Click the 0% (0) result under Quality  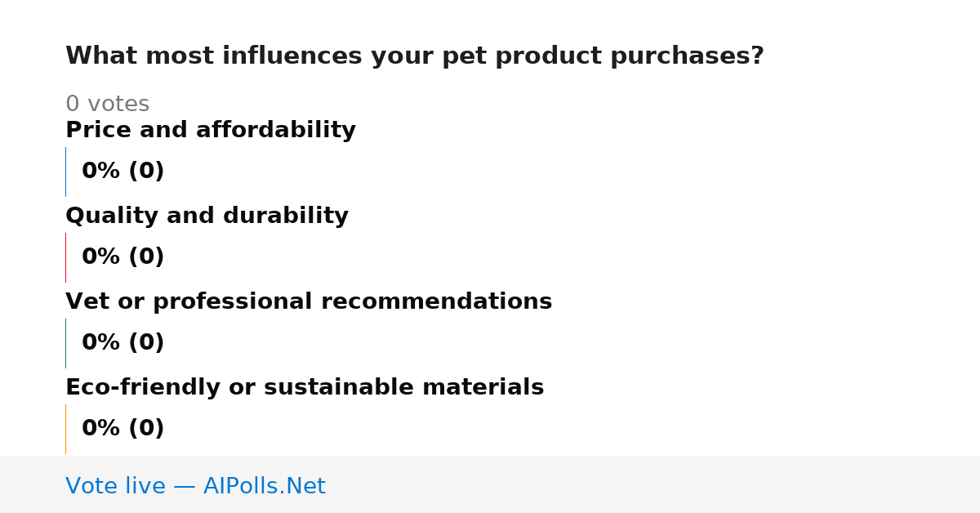click(x=123, y=257)
